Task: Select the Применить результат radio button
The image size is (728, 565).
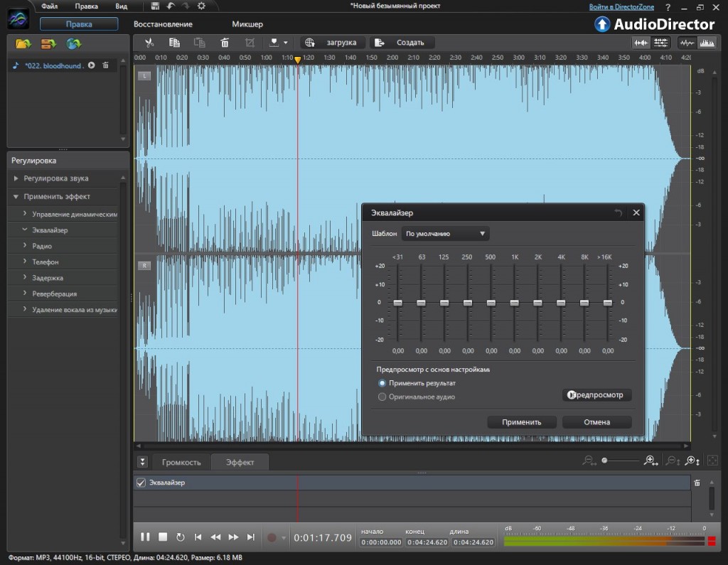Action: (382, 383)
